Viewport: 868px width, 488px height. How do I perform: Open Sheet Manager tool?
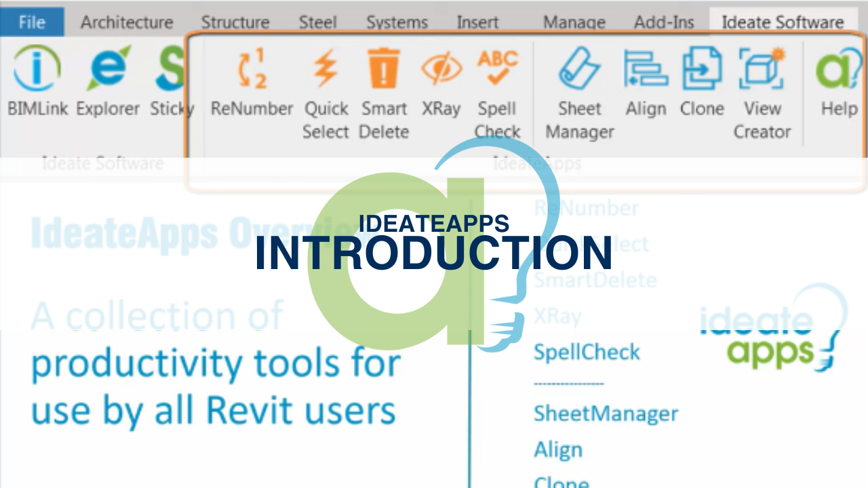point(580,94)
